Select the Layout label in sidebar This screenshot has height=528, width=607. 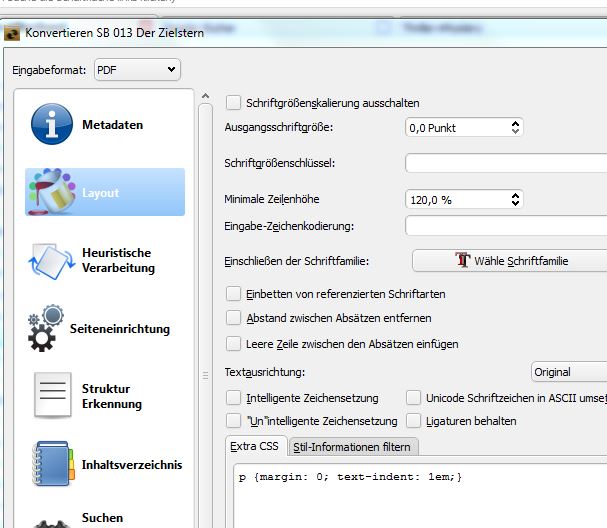[x=101, y=193]
